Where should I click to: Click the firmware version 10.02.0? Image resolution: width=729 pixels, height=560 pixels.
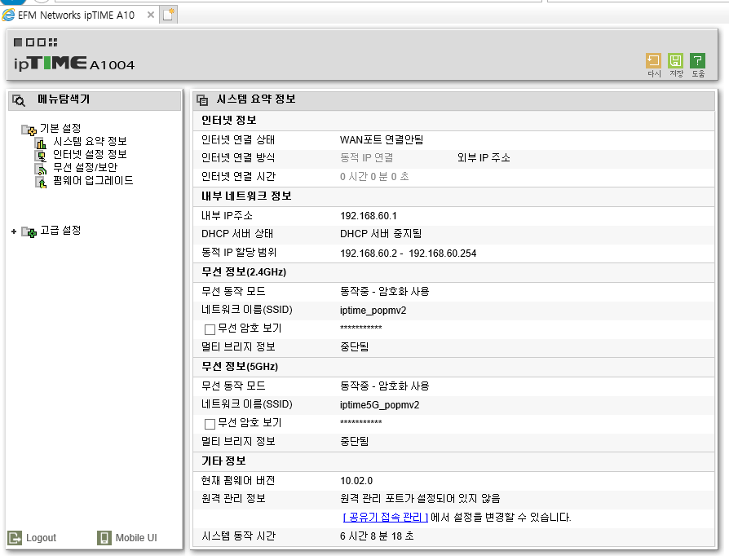pos(356,481)
